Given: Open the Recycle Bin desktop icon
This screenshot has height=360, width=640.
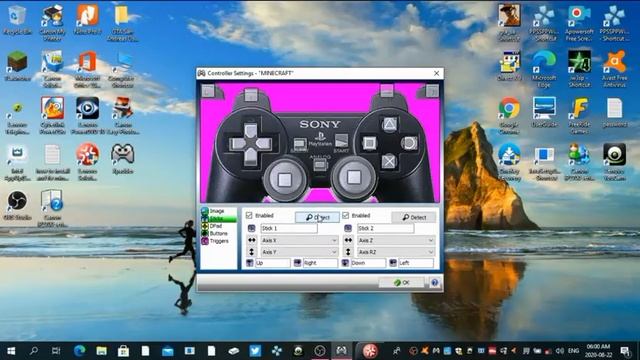Looking at the screenshot, I should (x=17, y=20).
